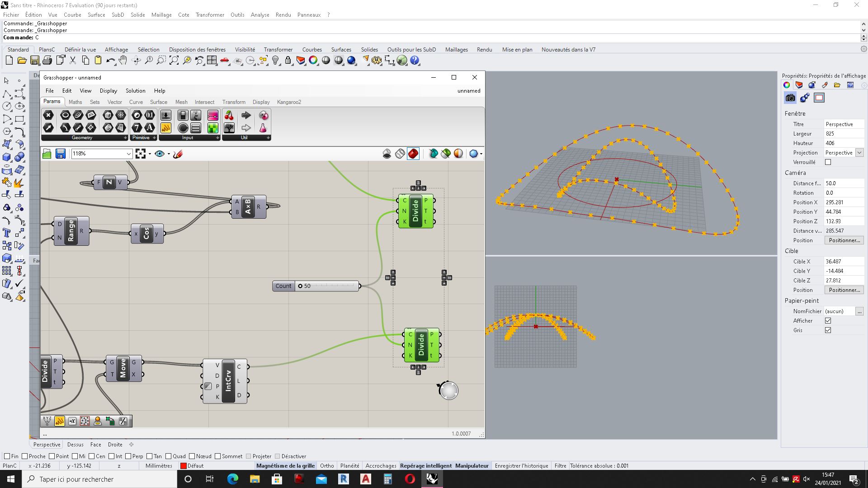The width and height of the screenshot is (868, 488).
Task: Click the Largeur value field
Action: [x=844, y=134]
